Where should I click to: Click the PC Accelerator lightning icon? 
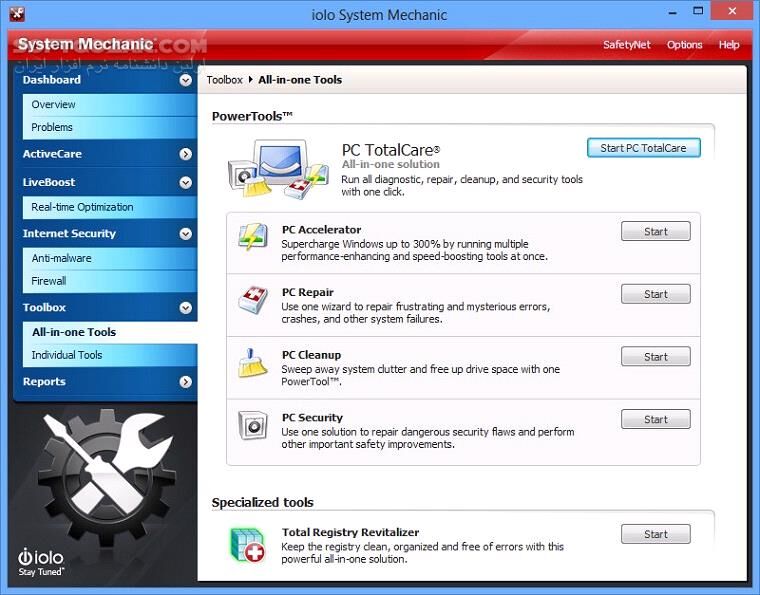(252, 238)
